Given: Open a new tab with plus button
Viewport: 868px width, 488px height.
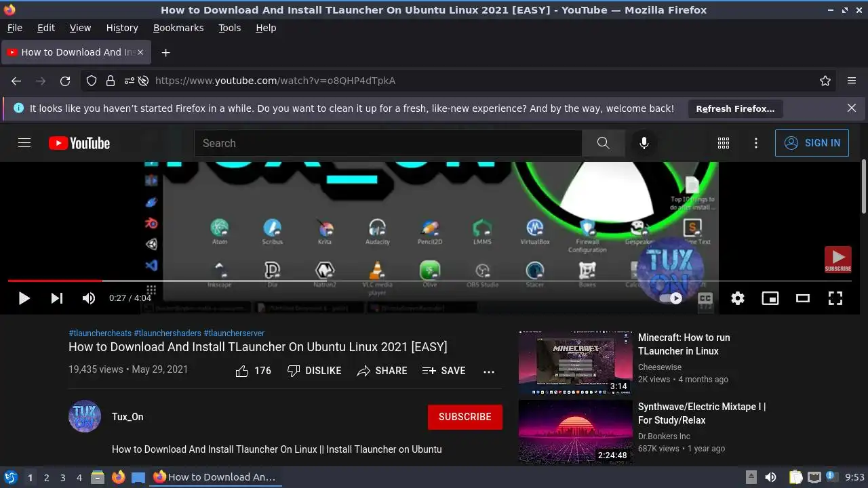Looking at the screenshot, I should [x=165, y=52].
